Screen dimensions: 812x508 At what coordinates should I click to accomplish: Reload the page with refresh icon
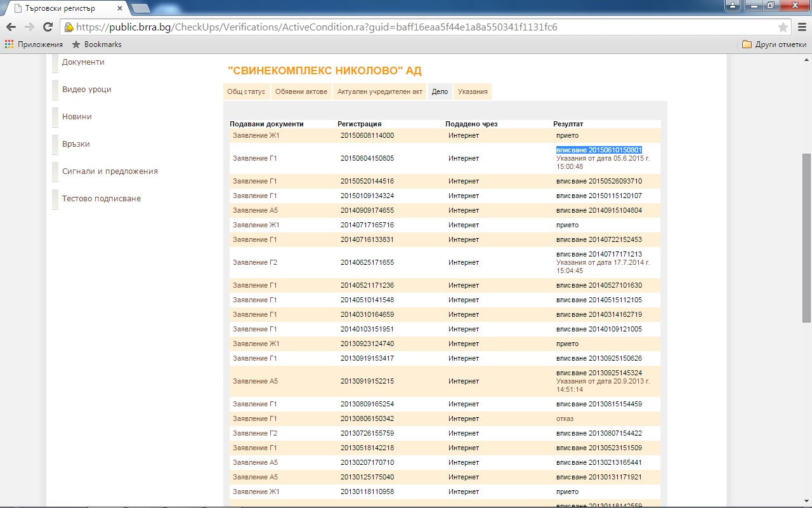click(x=48, y=27)
